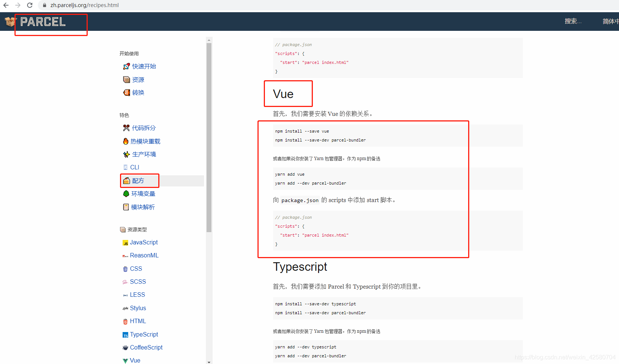Open the 环境变量 sidebar item

tap(143, 194)
